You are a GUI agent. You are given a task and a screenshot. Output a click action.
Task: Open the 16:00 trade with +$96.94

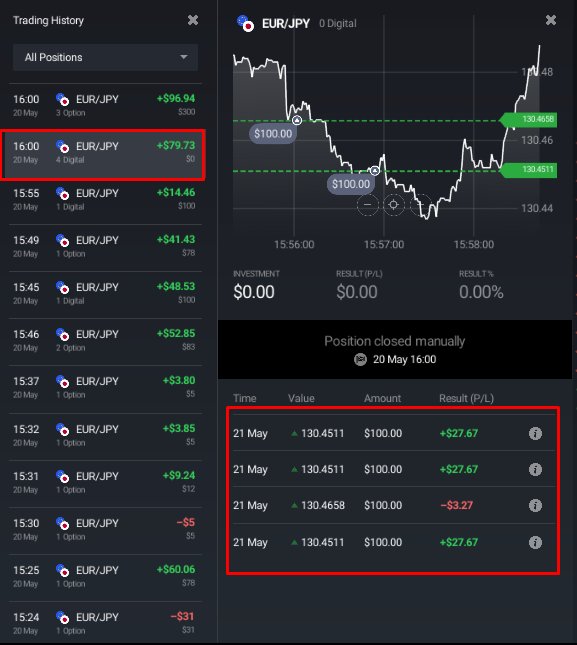coord(105,106)
